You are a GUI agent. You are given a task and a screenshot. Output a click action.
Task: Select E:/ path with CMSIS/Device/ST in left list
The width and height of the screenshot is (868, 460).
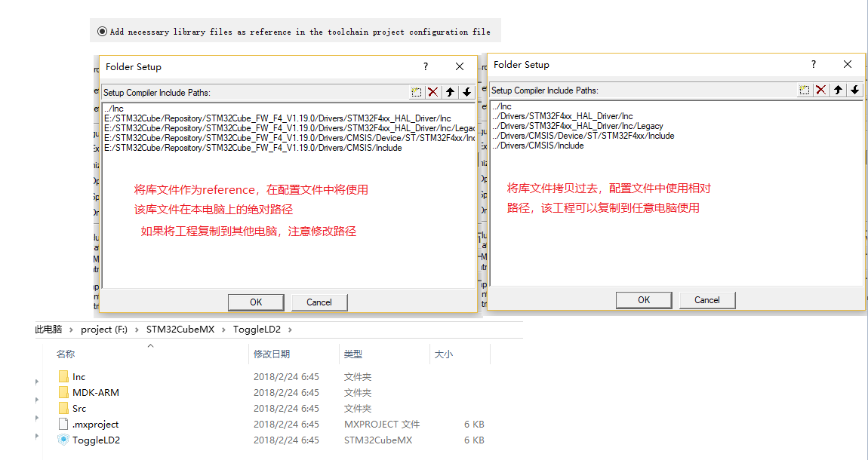(x=290, y=138)
